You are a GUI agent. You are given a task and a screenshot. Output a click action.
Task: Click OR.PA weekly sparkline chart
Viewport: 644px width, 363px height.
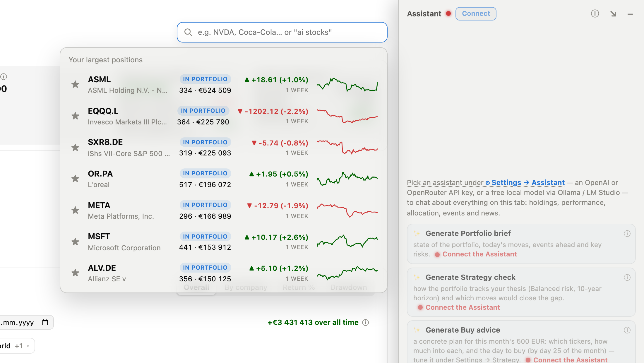click(347, 179)
